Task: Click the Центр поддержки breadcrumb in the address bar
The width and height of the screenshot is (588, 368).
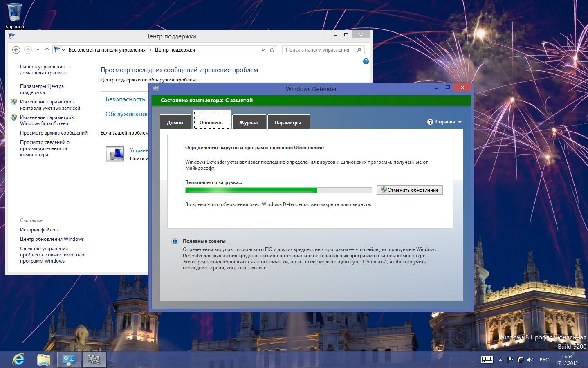Action: point(175,50)
